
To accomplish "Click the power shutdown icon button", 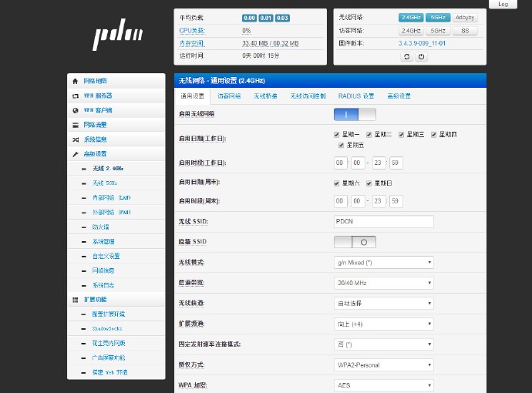I will pos(421,56).
